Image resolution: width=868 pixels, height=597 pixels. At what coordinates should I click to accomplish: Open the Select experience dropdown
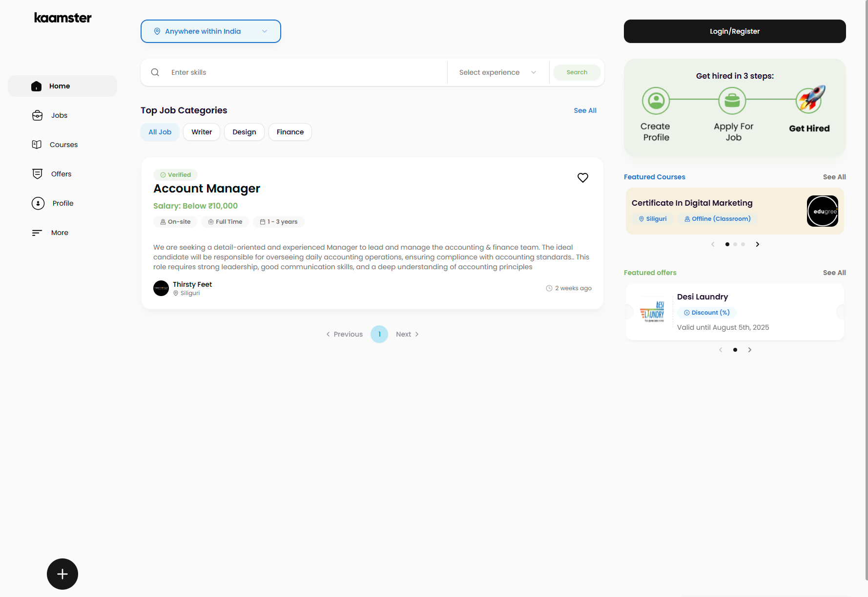[498, 72]
